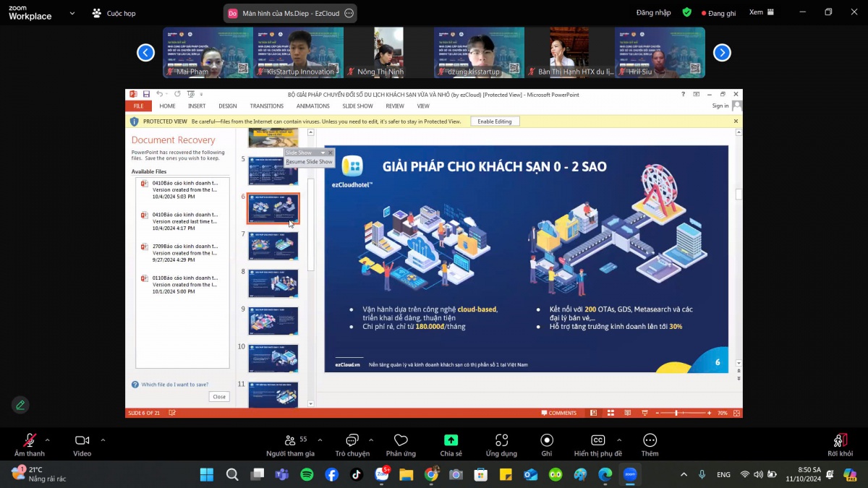This screenshot has width=868, height=488.
Task: Open Người tham gia participants panel
Action: (x=290, y=440)
